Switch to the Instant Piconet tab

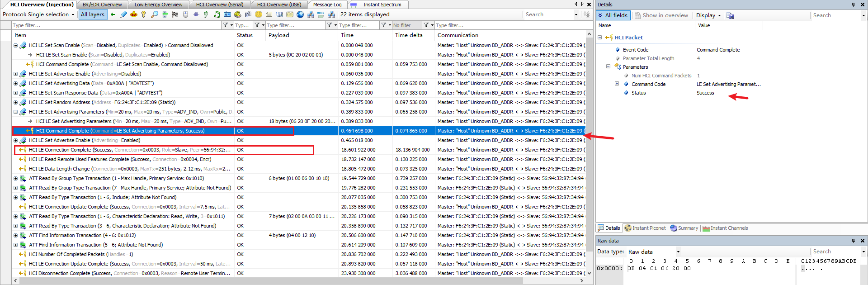(645, 228)
